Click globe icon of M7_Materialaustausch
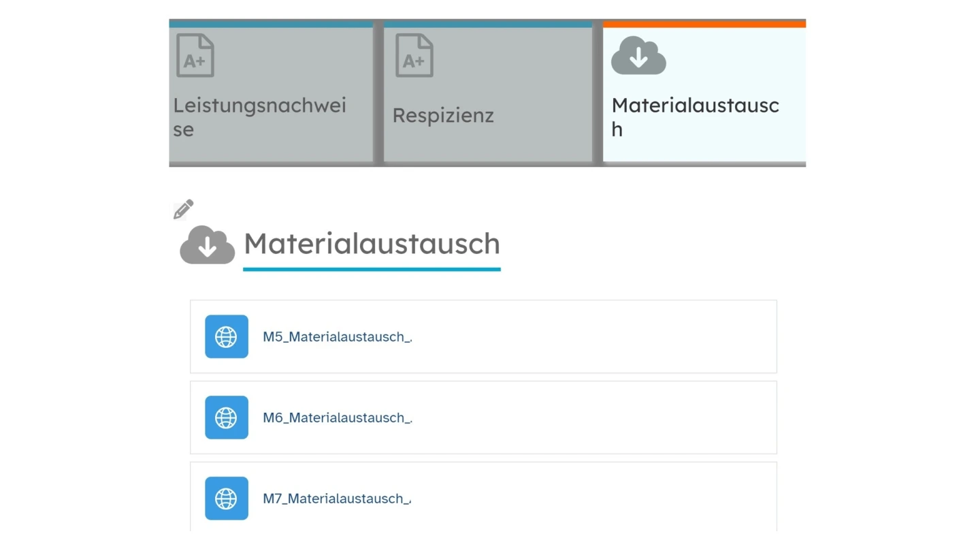Viewport: 980px width, 538px height. 227,499
